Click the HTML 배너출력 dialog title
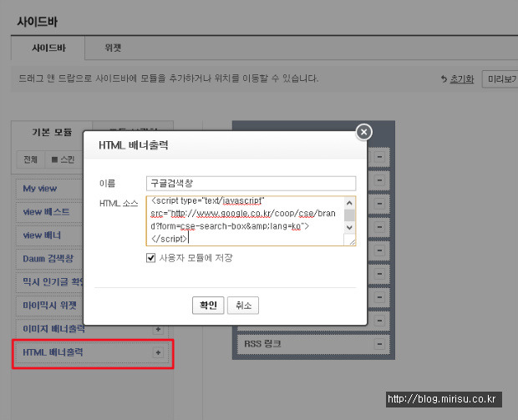The height and width of the screenshot is (420, 518). click(134, 145)
